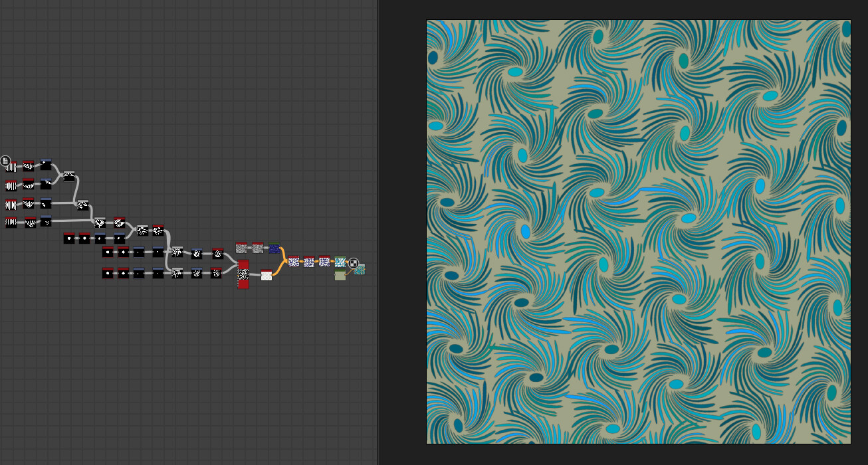Select the blue-header transform node in top row
The height and width of the screenshot is (465, 868).
click(46, 165)
